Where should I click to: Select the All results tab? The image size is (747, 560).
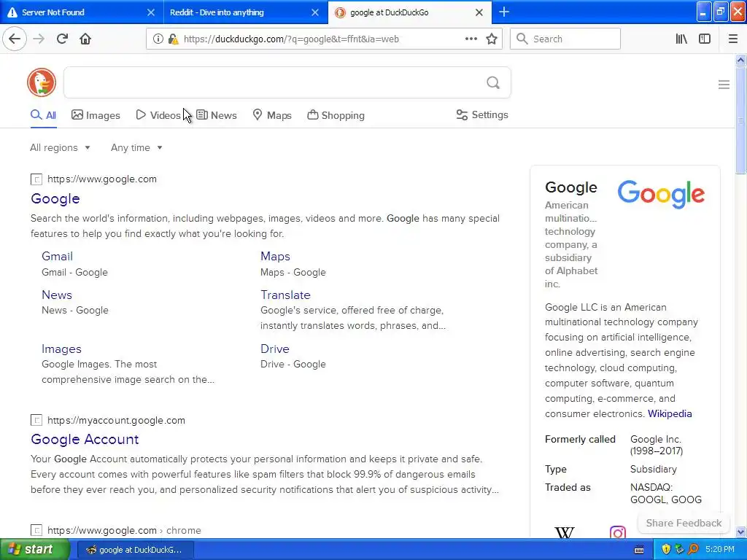[43, 115]
